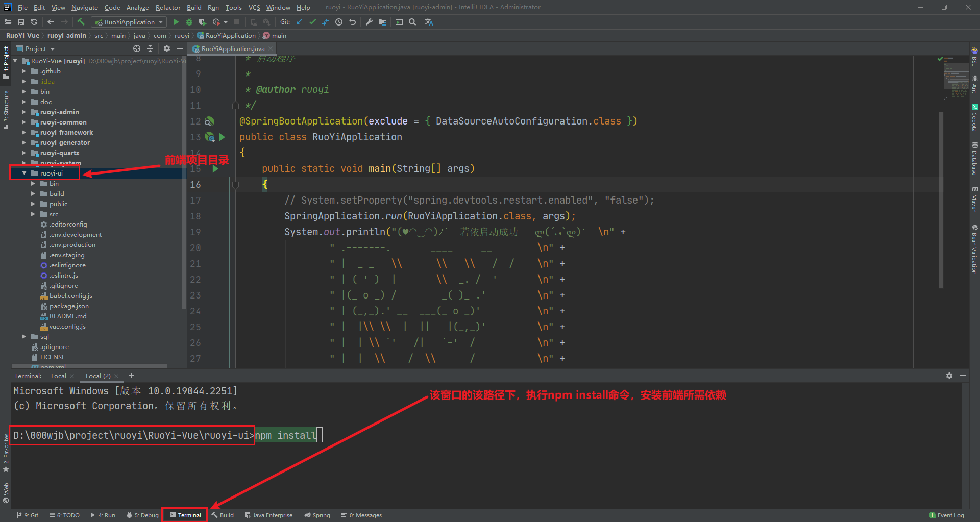
Task: Toggle the Structure side tab
Action: click(x=6, y=109)
